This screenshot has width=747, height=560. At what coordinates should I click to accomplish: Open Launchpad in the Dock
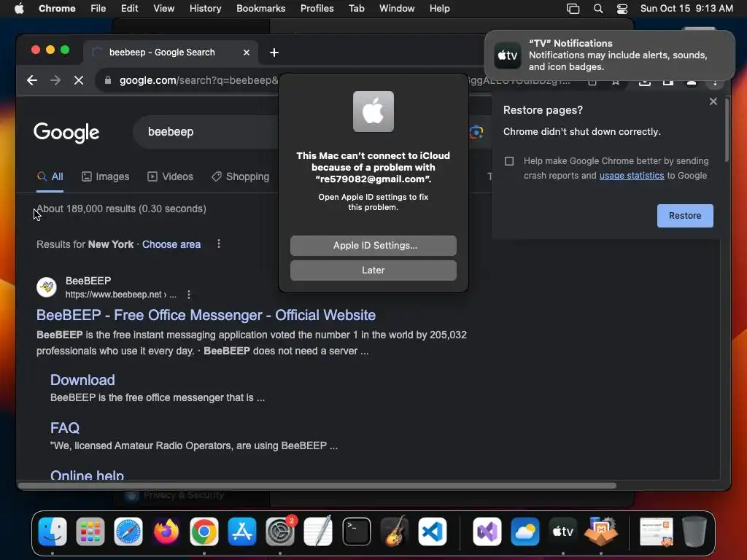click(90, 532)
